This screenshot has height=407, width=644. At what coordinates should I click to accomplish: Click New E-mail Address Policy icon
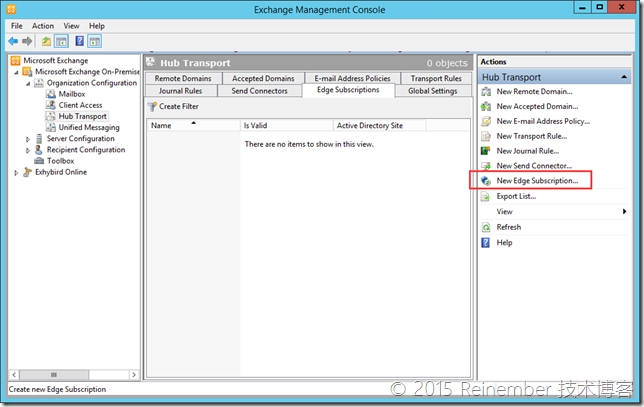coord(486,121)
